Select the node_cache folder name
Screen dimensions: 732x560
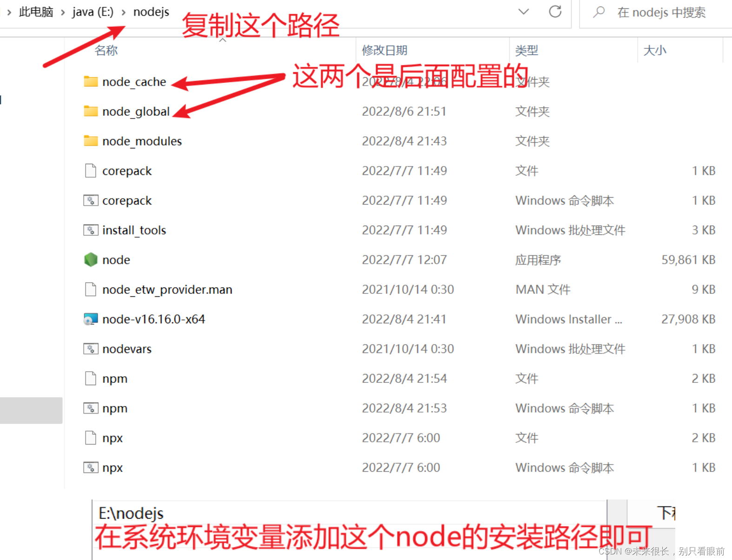pyautogui.click(x=134, y=82)
